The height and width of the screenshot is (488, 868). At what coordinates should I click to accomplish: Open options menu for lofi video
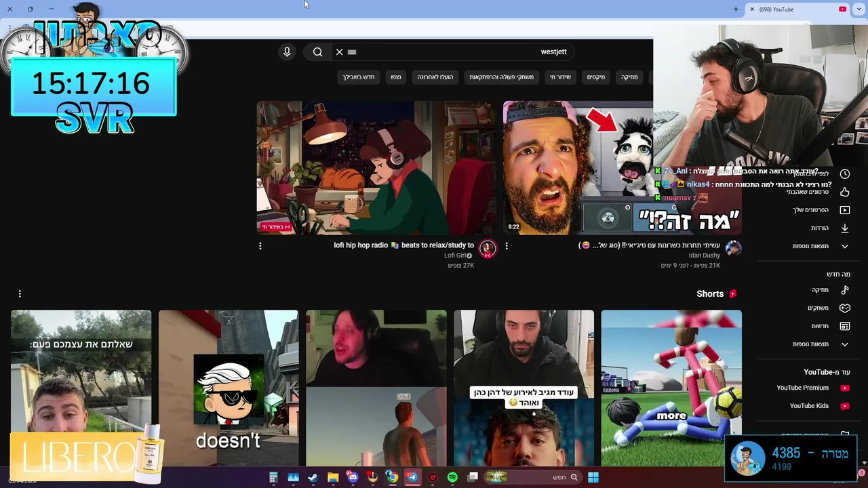pos(260,246)
